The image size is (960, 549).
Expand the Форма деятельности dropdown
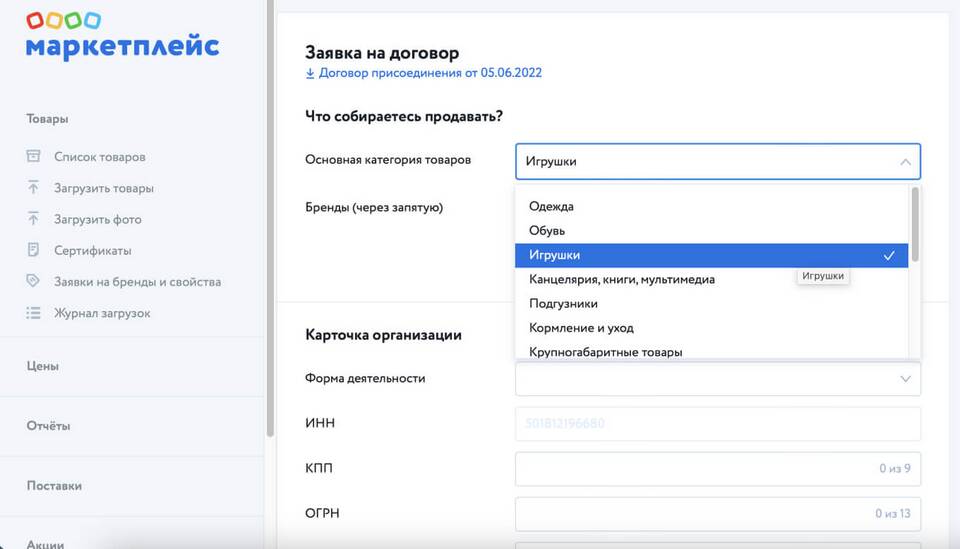tap(904, 379)
